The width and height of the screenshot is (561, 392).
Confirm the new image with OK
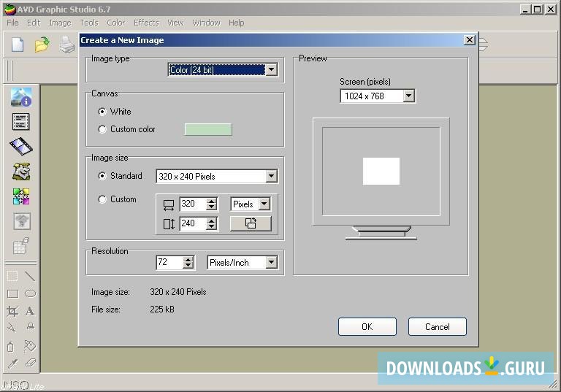point(367,326)
